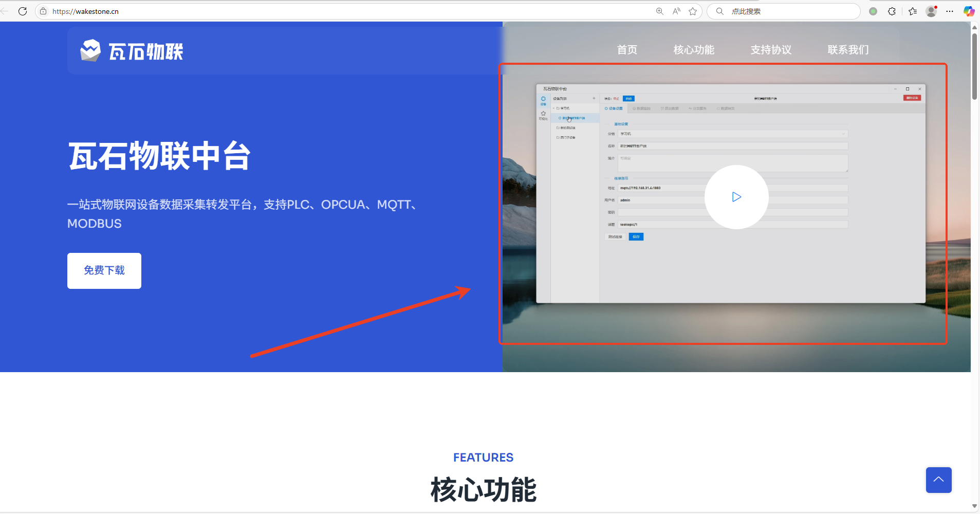980x514 pixels.
Task: Click the FEATURES label text
Action: pos(483,457)
